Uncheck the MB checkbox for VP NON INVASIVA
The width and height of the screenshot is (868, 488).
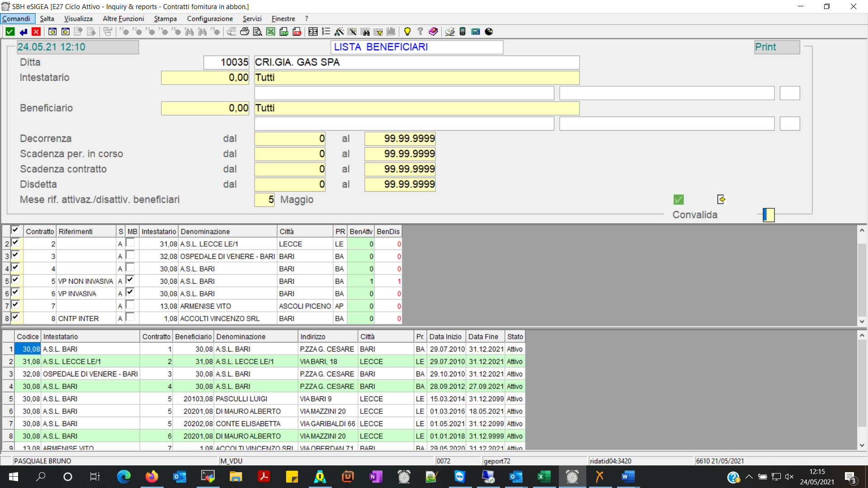[x=130, y=280]
